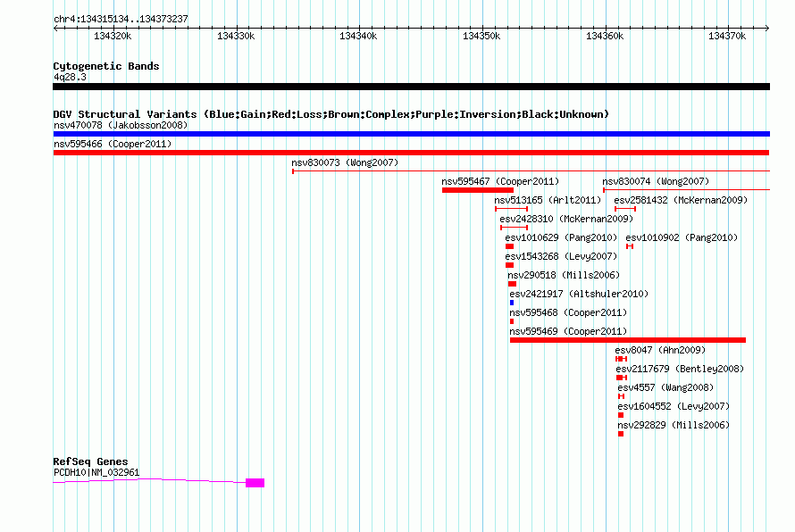Click the black 4q28.3 cytogenetic band
The height and width of the screenshot is (532, 795).
click(411, 87)
